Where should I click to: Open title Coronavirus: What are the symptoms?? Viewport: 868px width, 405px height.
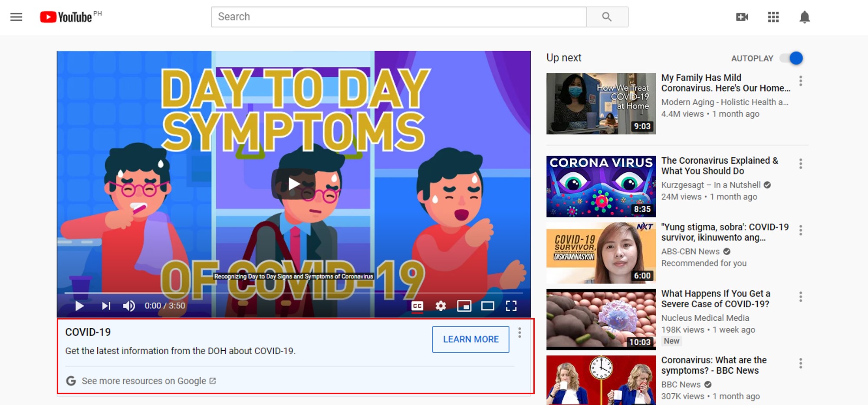pyautogui.click(x=714, y=365)
